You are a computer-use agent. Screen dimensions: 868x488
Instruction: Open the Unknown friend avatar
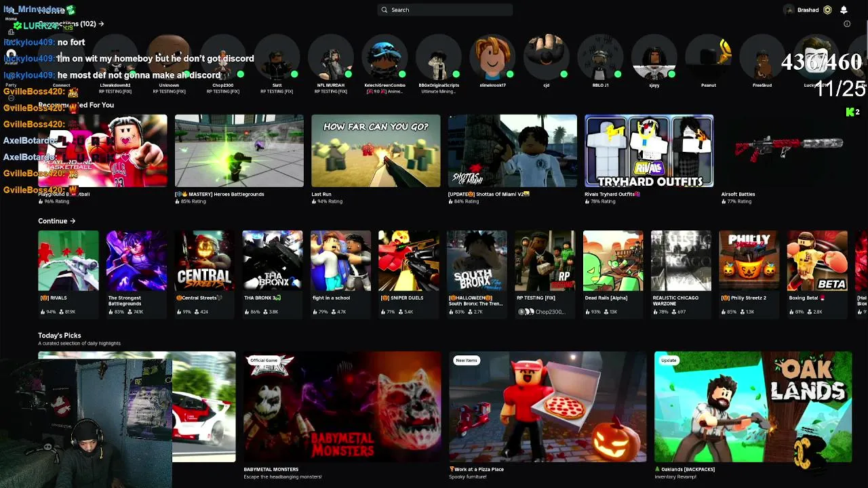169,58
